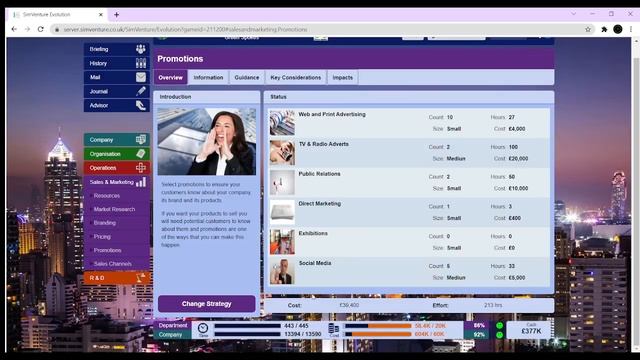Switch to the Guidance tab
640x360 pixels.
point(247,78)
